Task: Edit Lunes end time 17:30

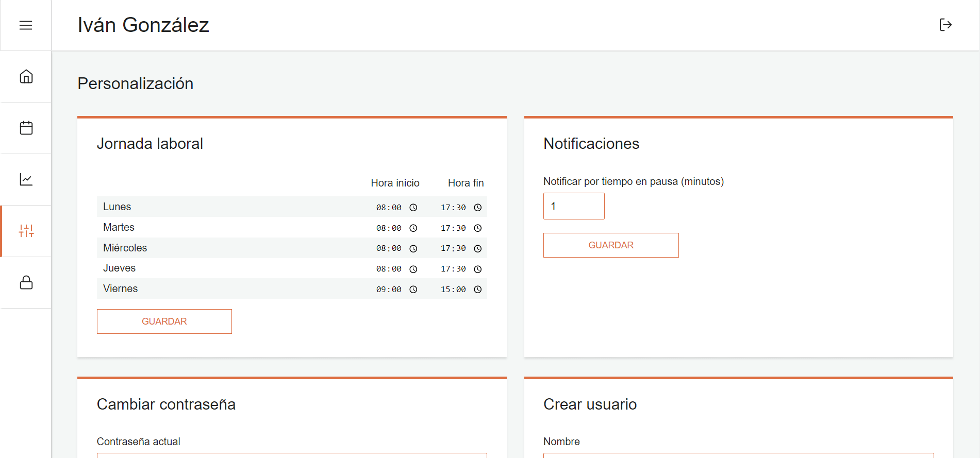Action: coord(453,208)
